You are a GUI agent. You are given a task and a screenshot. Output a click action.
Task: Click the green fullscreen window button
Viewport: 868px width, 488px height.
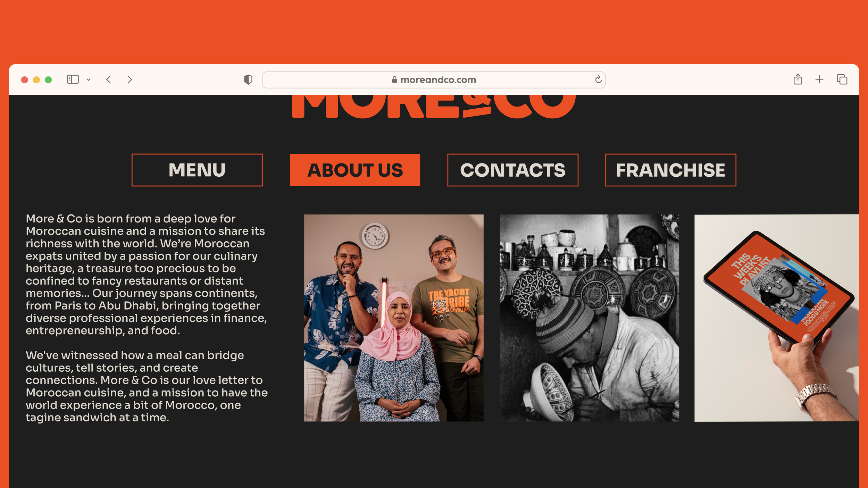click(48, 80)
